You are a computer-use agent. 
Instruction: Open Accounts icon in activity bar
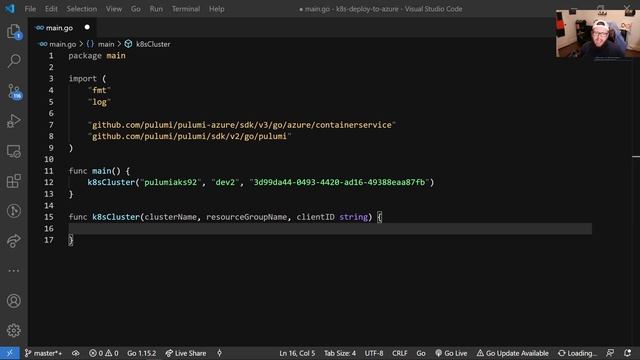click(x=13, y=301)
